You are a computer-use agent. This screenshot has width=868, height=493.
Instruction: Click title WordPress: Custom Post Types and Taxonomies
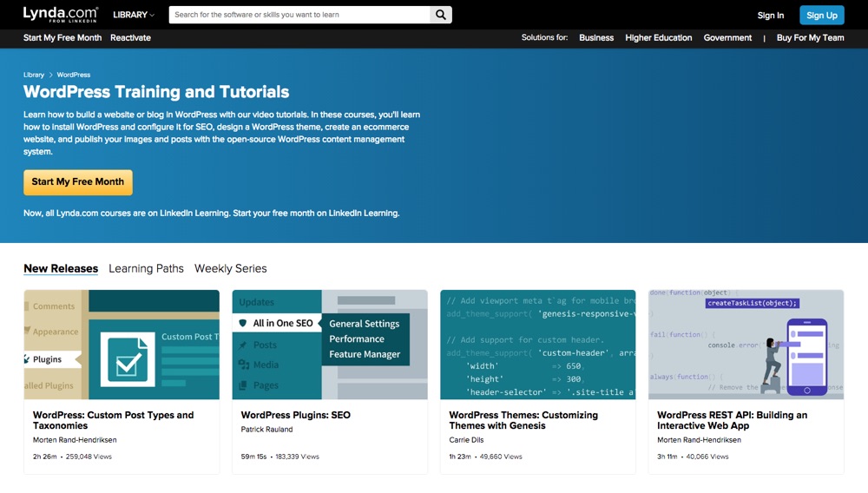pos(113,420)
